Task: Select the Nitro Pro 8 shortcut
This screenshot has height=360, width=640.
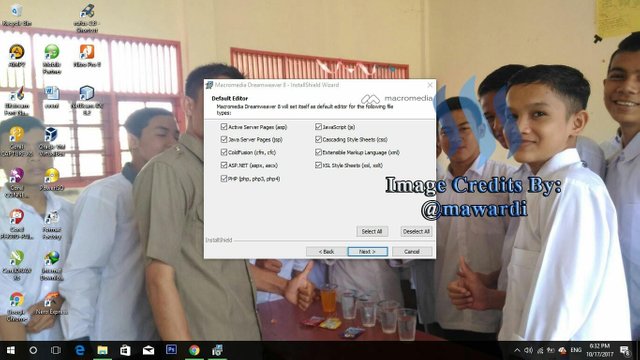Action: pyautogui.click(x=87, y=56)
